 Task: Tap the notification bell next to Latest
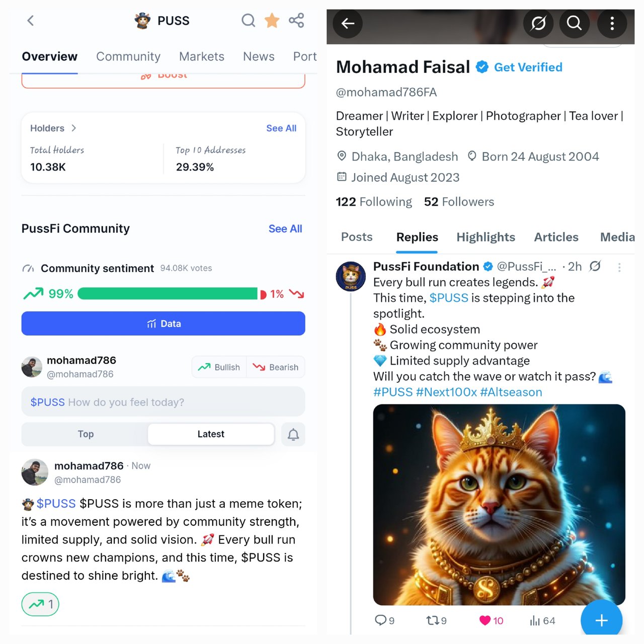293,434
